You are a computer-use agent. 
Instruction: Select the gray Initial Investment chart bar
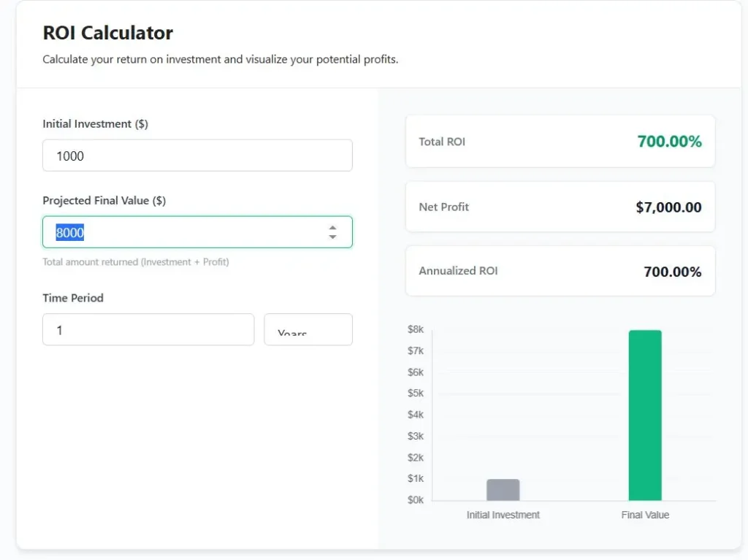(503, 490)
